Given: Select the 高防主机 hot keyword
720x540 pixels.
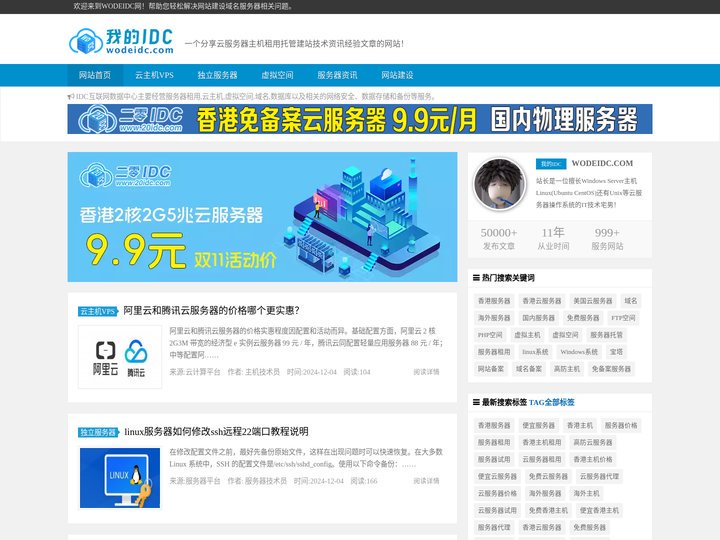Looking at the screenshot, I should [567, 369].
